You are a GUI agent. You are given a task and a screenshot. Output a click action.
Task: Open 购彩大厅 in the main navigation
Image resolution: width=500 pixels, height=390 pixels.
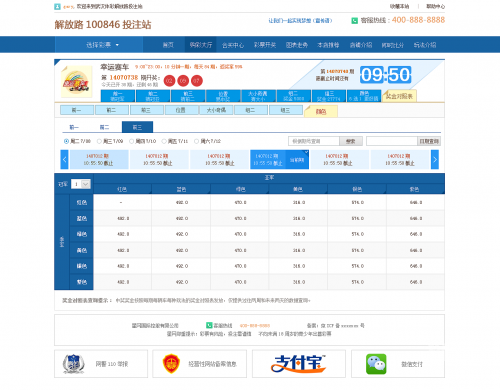201,45
